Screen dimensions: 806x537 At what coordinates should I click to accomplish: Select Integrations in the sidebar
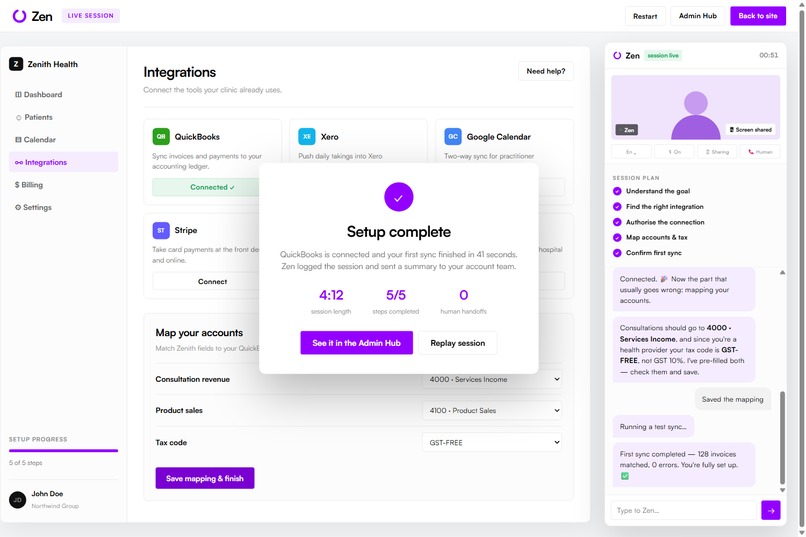pos(63,162)
